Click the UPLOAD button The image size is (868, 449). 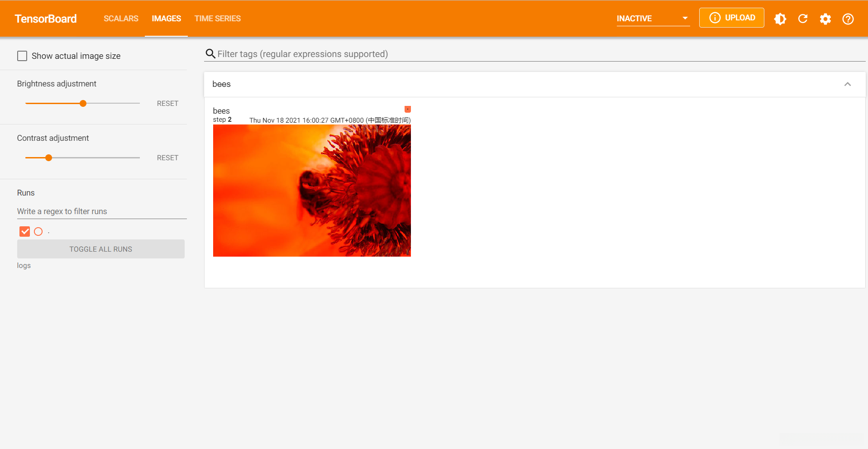(732, 18)
